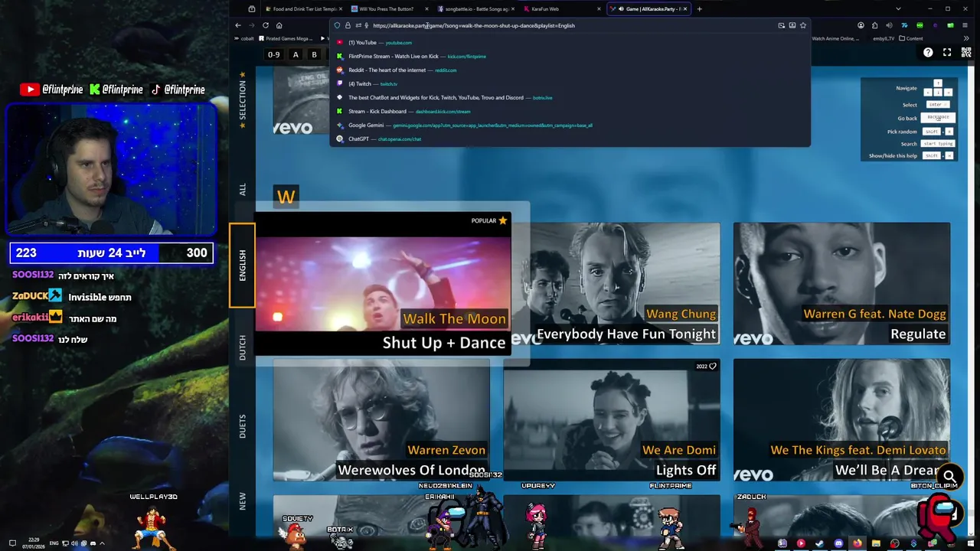
Task: Click the Firefox icon in taskbar
Action: coord(857,543)
